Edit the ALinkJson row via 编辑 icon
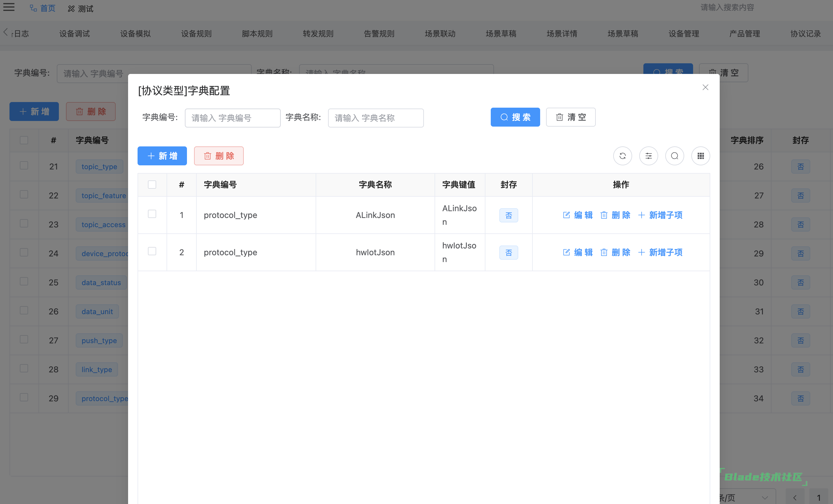The image size is (833, 504). (x=577, y=215)
